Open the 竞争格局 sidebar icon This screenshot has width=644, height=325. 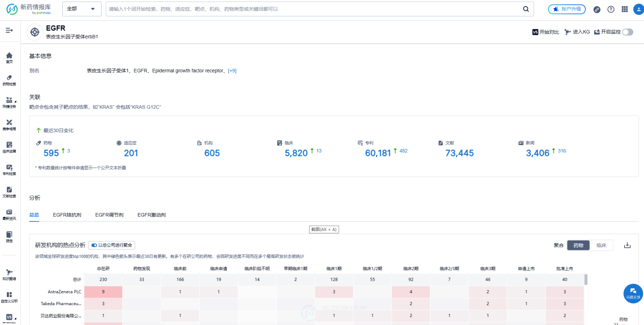point(9,125)
